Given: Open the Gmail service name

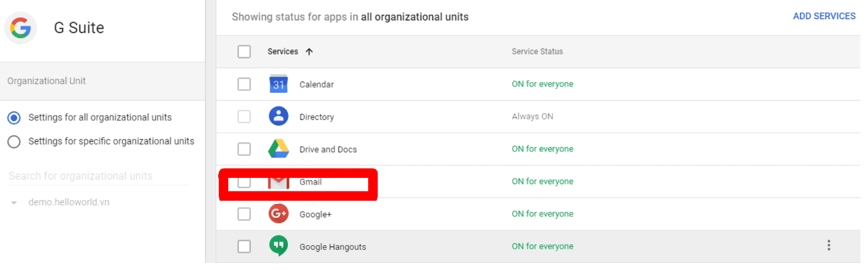Looking at the screenshot, I should click(x=311, y=182).
